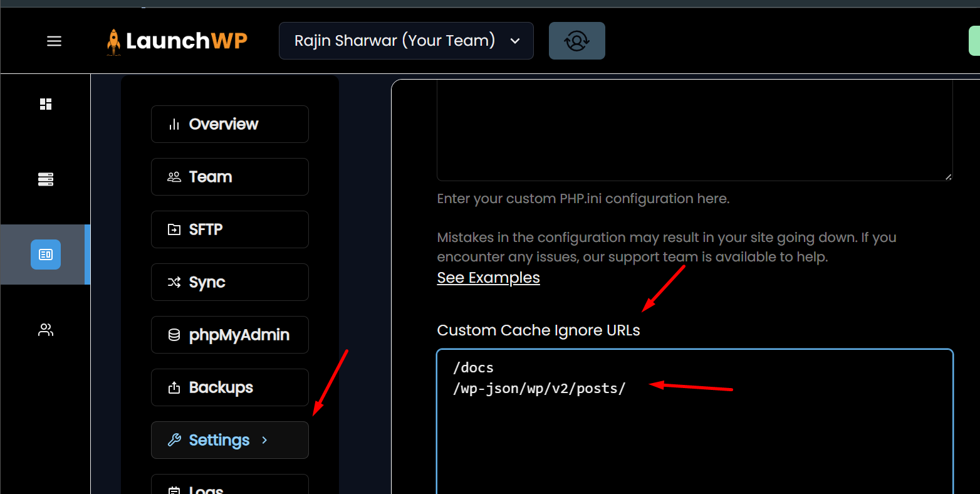This screenshot has height=494, width=980.
Task: Select the phpMyAdmin database icon
Action: pos(174,335)
